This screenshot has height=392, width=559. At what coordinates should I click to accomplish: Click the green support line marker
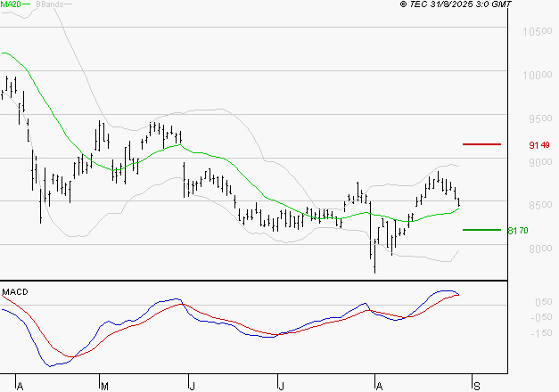[x=481, y=230]
